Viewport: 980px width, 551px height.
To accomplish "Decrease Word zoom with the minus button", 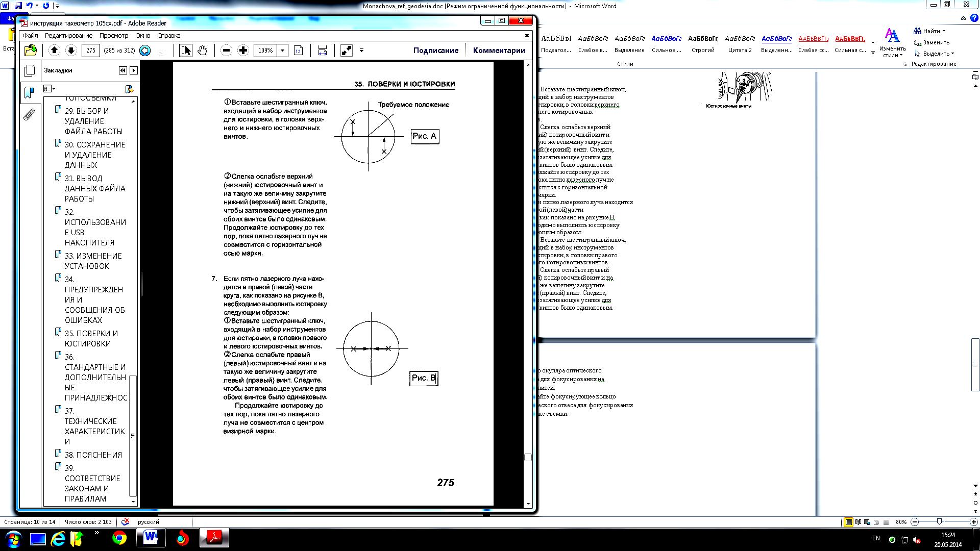I will click(x=915, y=522).
